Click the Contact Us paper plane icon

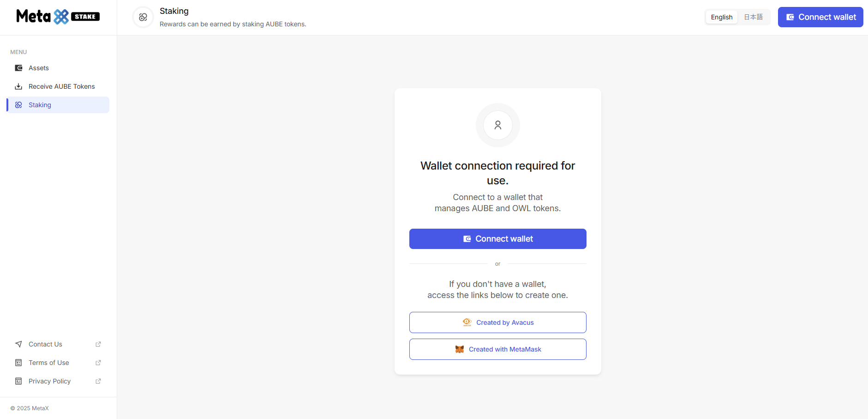click(18, 344)
